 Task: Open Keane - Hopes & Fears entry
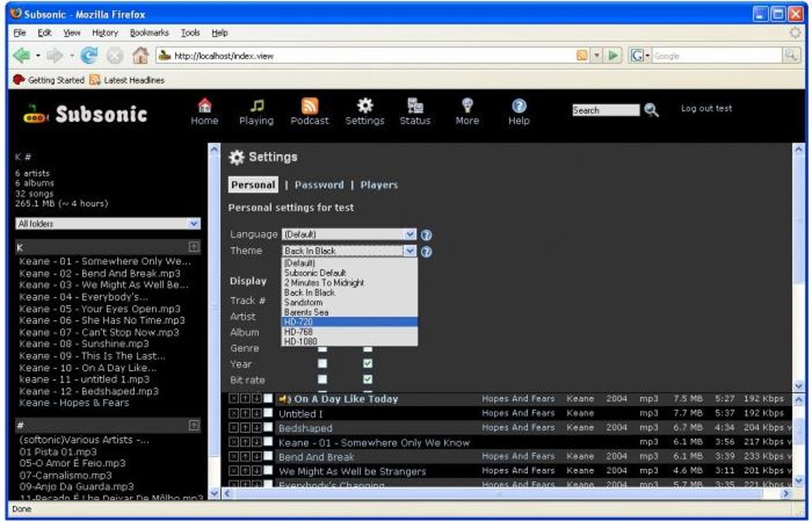click(x=74, y=403)
